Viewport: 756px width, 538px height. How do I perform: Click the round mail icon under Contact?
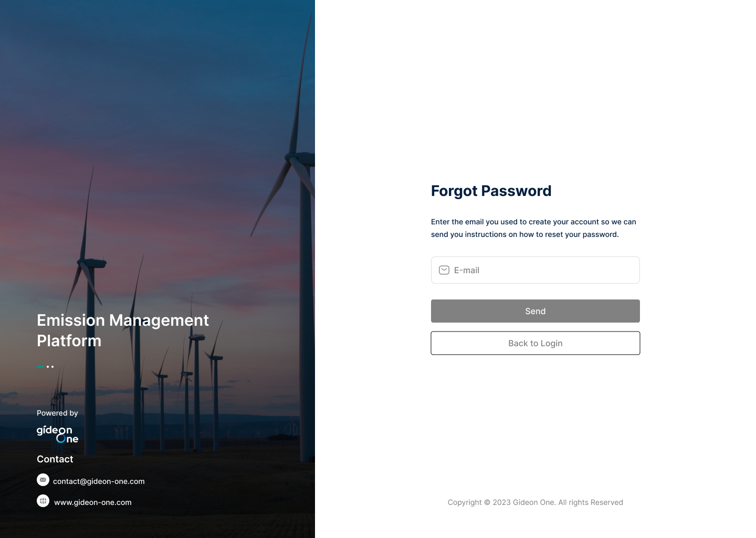coord(43,480)
